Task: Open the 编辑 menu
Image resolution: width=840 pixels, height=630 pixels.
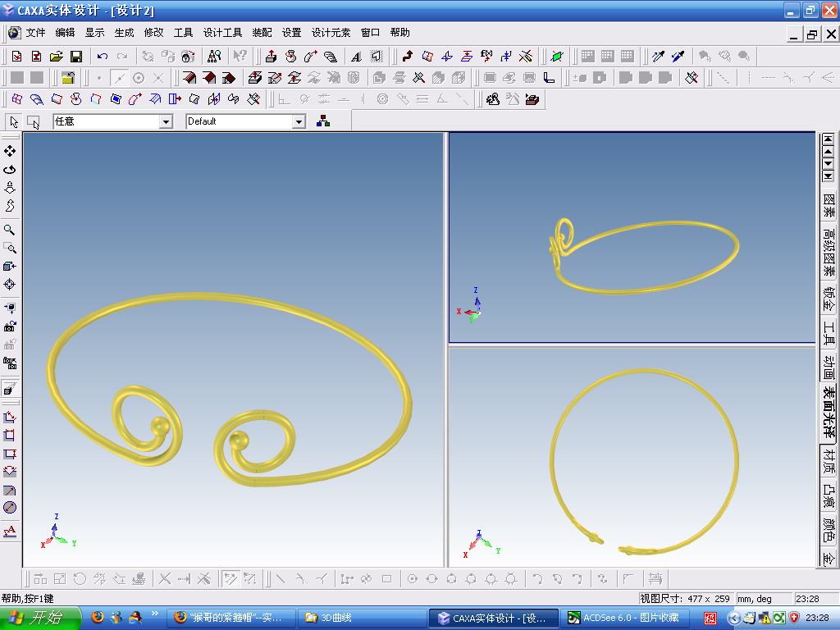Action: [x=66, y=33]
